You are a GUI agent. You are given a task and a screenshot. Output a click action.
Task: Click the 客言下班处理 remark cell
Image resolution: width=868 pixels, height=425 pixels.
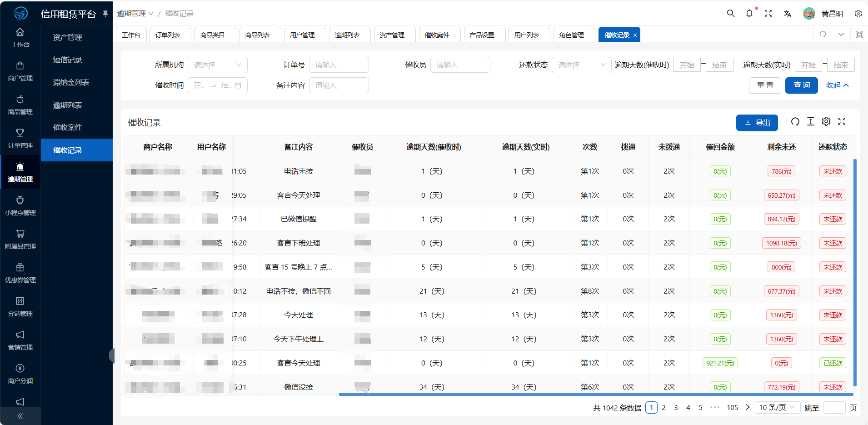tap(299, 243)
